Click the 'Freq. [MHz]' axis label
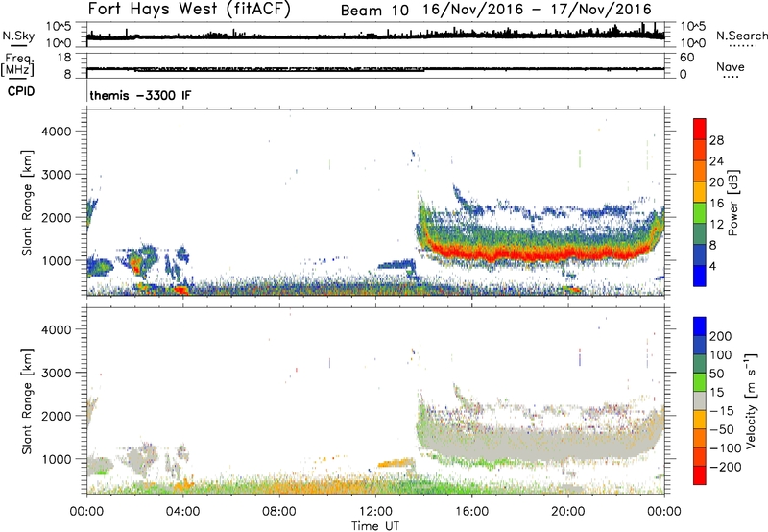Screen dimensions: 768x532 click(18, 64)
